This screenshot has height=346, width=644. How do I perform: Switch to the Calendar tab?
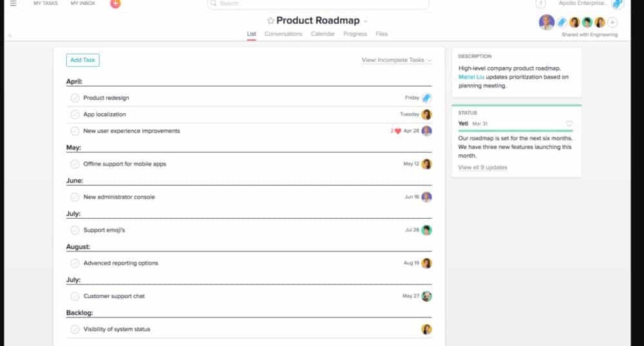[x=323, y=34]
